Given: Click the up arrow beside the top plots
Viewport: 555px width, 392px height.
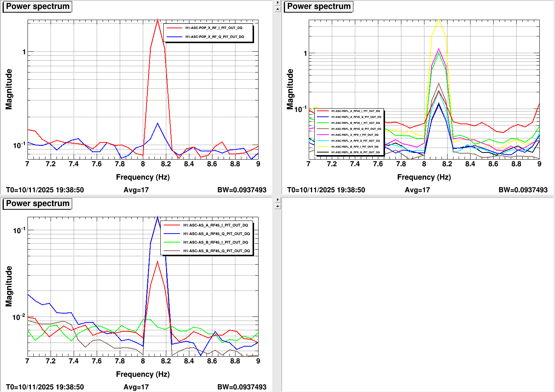Looking at the screenshot, I should pos(277,9).
